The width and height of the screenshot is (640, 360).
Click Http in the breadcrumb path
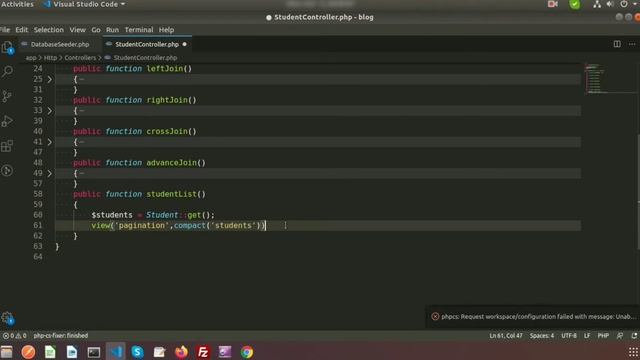(x=50, y=58)
